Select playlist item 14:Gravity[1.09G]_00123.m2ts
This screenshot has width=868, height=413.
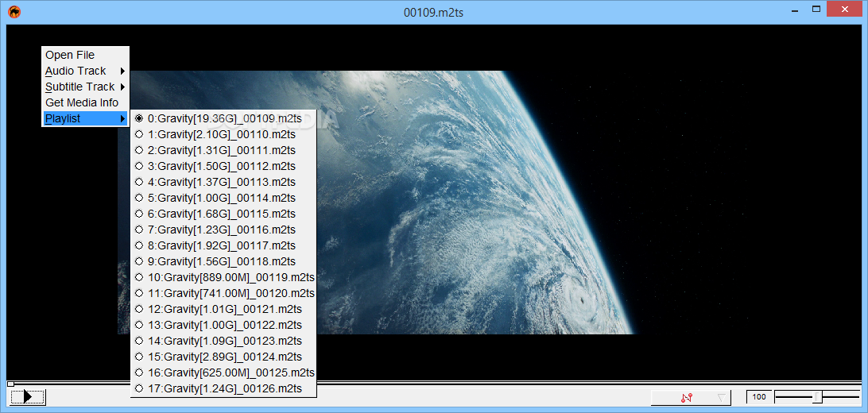tap(223, 342)
